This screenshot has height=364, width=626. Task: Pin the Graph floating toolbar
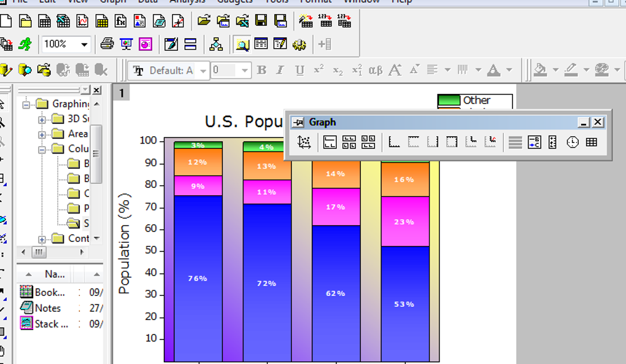pos(298,122)
